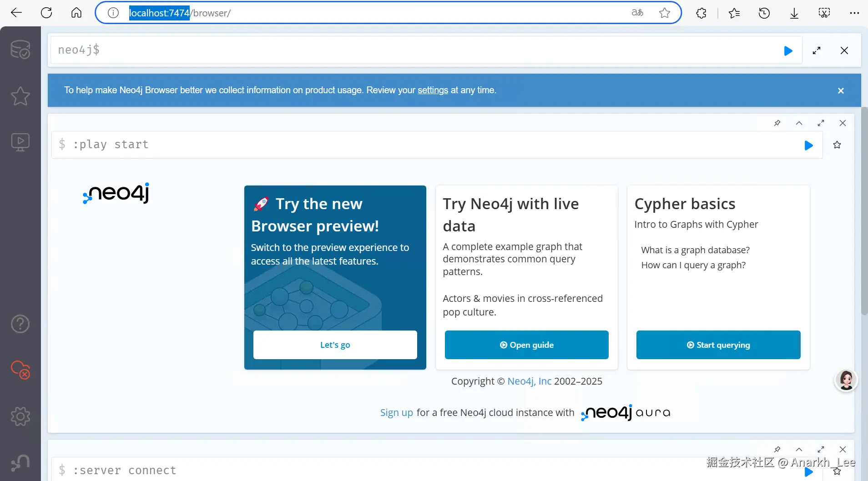This screenshot has width=868, height=481.
Task: Clear the main editor contents
Action: 844,51
